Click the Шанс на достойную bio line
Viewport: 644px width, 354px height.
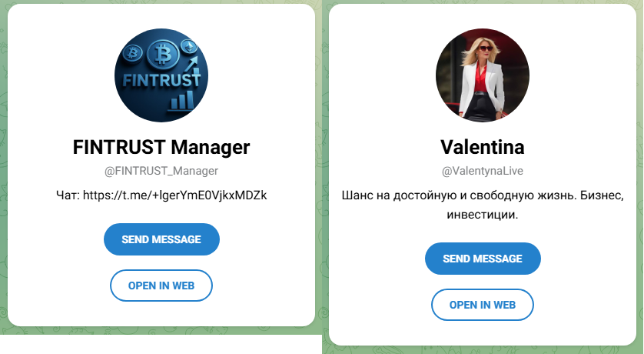point(483,195)
